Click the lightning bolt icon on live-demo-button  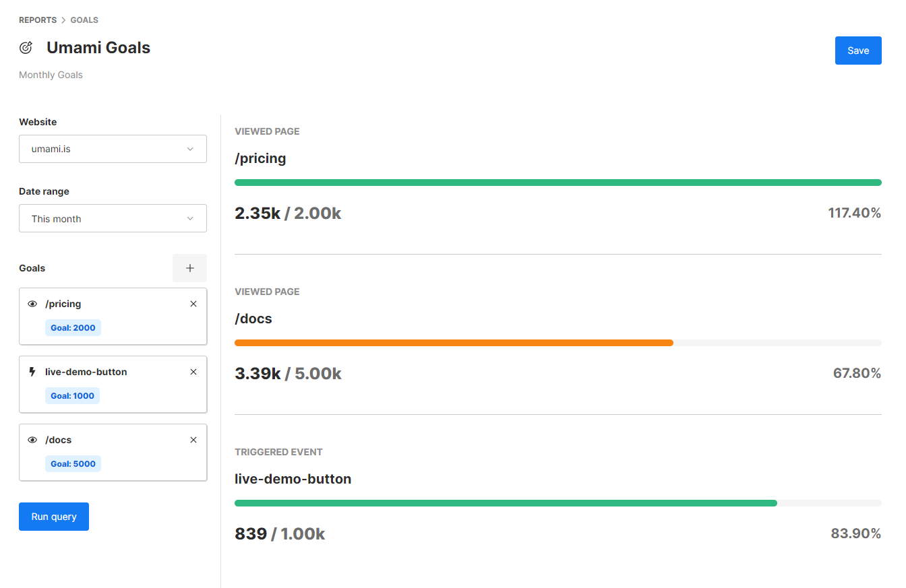coord(32,372)
